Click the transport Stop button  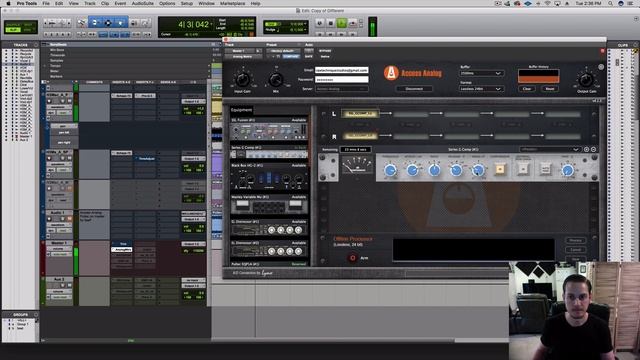tap(331, 23)
